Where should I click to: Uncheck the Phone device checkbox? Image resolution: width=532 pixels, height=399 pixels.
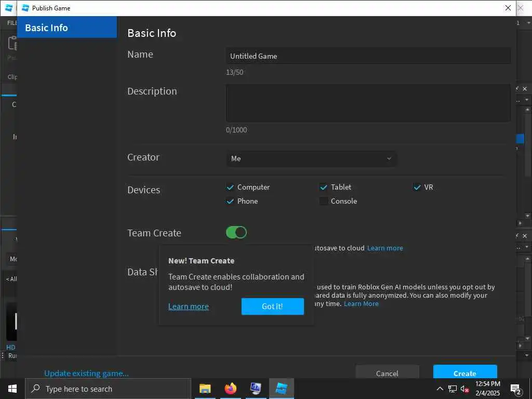click(230, 201)
